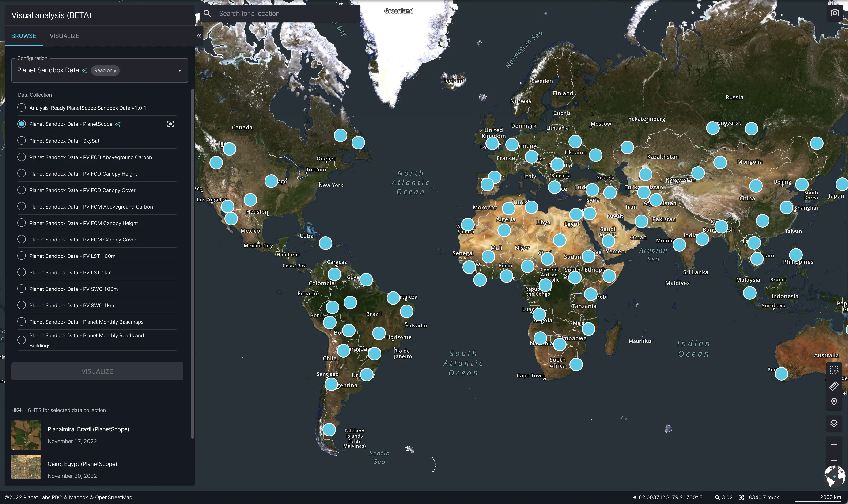Click the camera screenshot icon

pos(834,13)
